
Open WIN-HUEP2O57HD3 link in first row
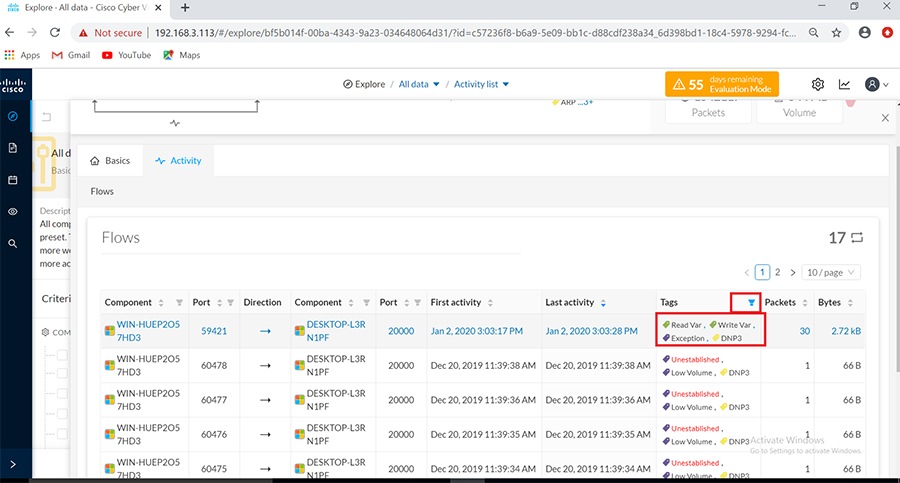click(x=148, y=331)
